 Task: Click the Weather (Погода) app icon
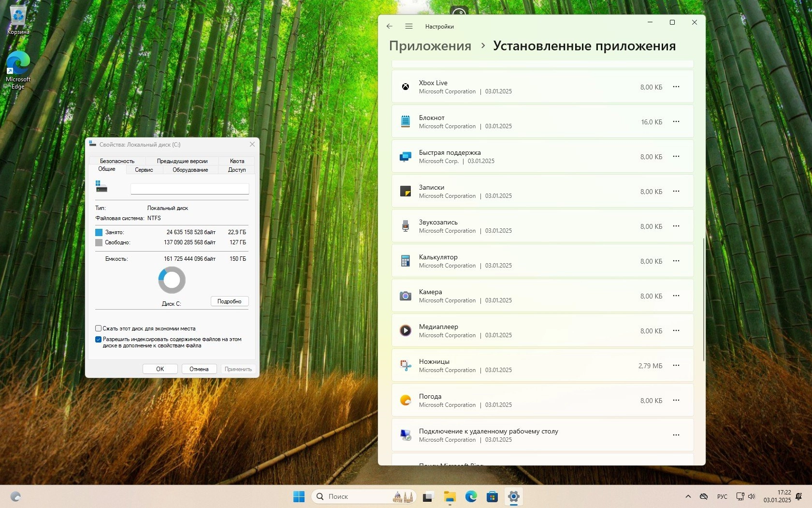(x=406, y=401)
